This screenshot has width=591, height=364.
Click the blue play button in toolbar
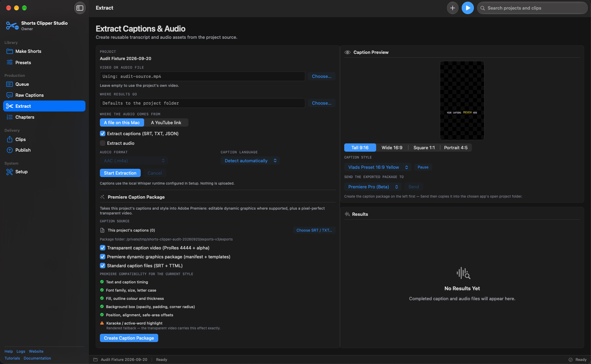[468, 8]
